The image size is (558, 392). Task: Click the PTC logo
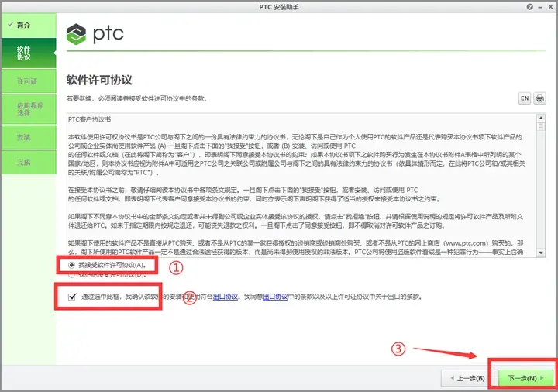(x=95, y=34)
